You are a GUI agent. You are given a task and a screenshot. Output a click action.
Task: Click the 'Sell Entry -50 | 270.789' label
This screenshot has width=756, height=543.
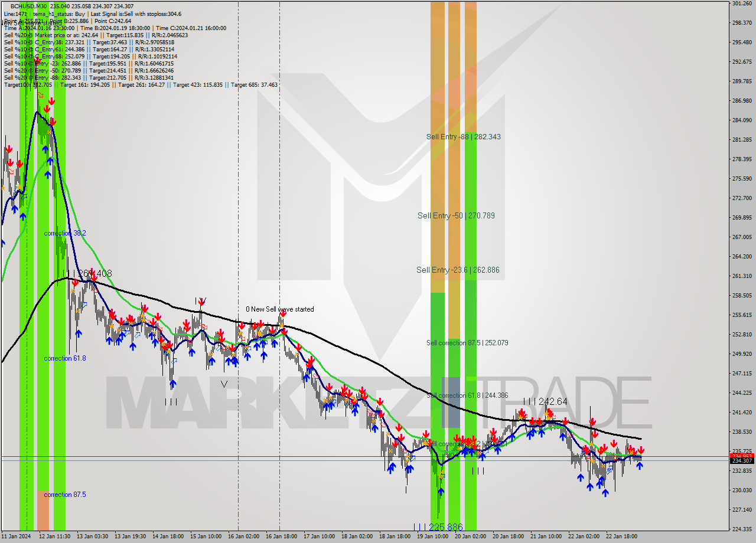(x=456, y=216)
